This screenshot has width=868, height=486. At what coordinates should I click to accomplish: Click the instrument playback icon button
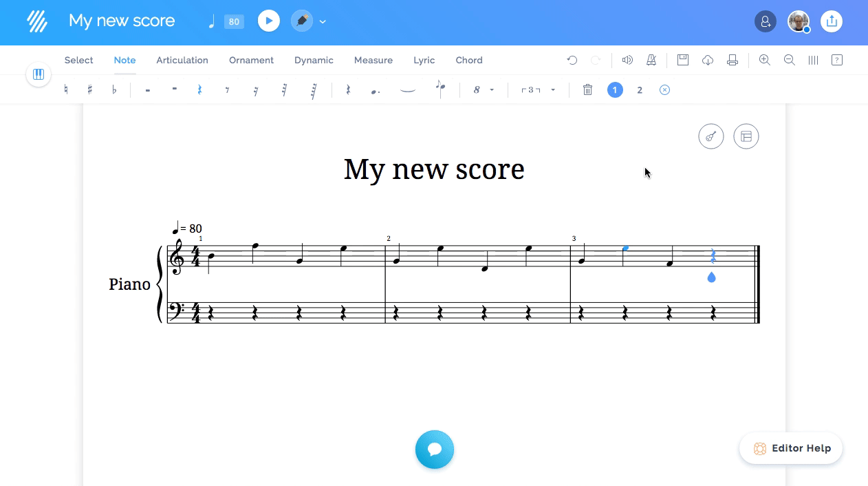click(x=301, y=21)
